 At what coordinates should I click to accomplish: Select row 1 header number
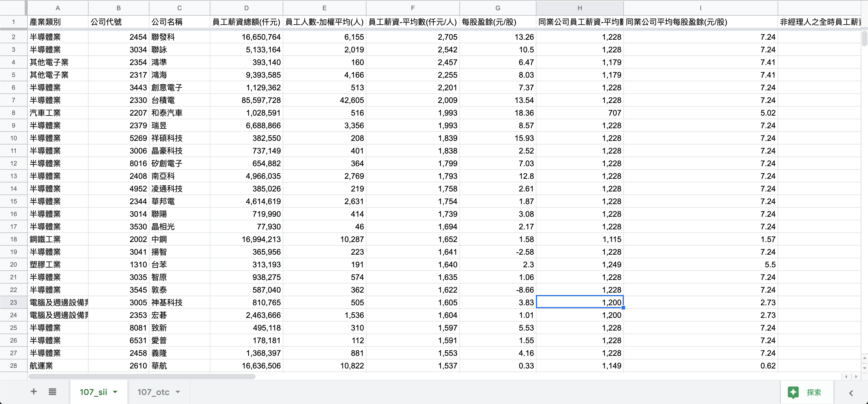(x=14, y=22)
